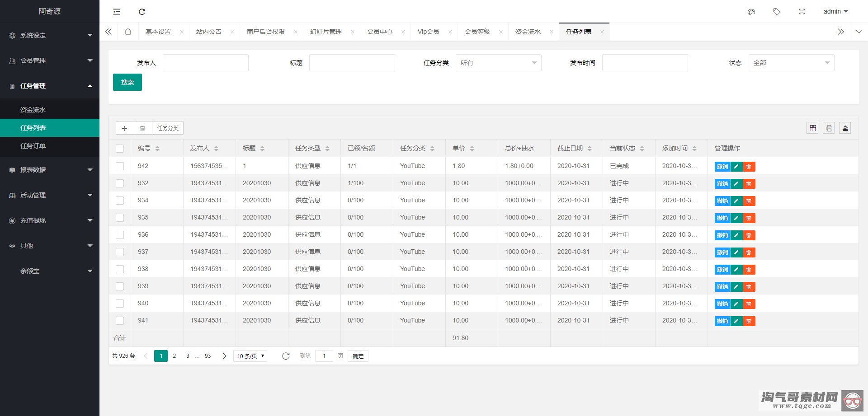Click the export table icon
The height and width of the screenshot is (416, 868).
[x=845, y=128]
